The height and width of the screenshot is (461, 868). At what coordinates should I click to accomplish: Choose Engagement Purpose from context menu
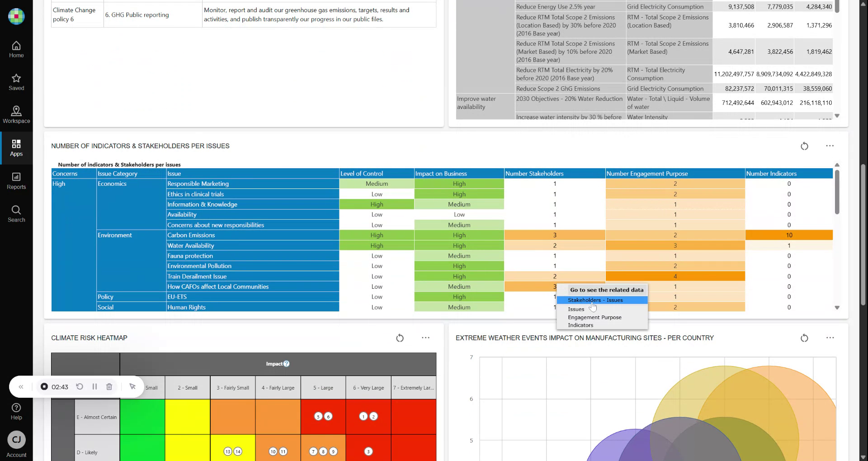coord(594,317)
